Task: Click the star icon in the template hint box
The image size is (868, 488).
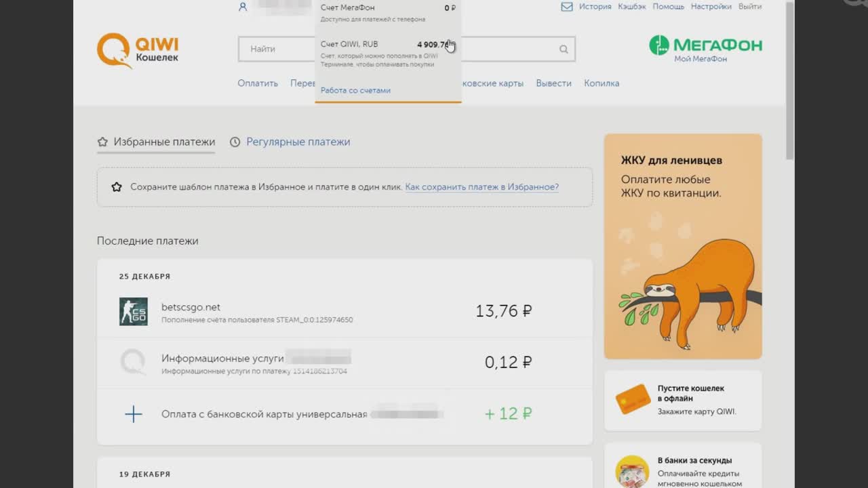Action: click(117, 187)
